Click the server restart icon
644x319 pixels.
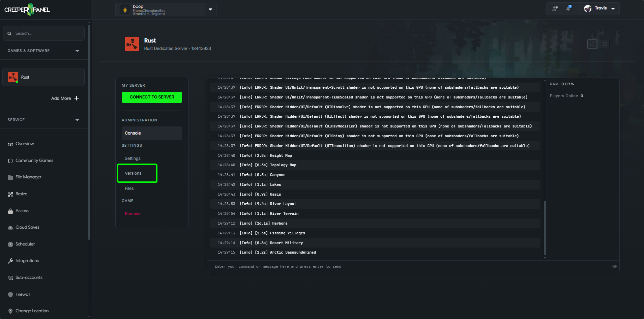(x=605, y=44)
